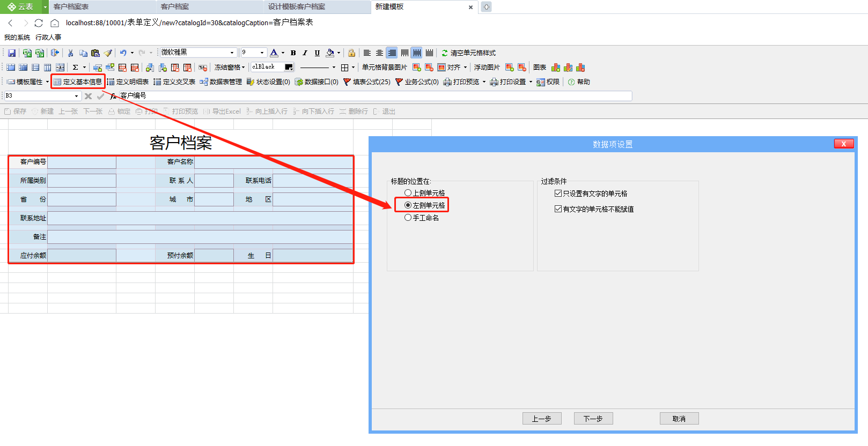Align cell text to the right
The width and height of the screenshot is (868, 446).
(392, 53)
